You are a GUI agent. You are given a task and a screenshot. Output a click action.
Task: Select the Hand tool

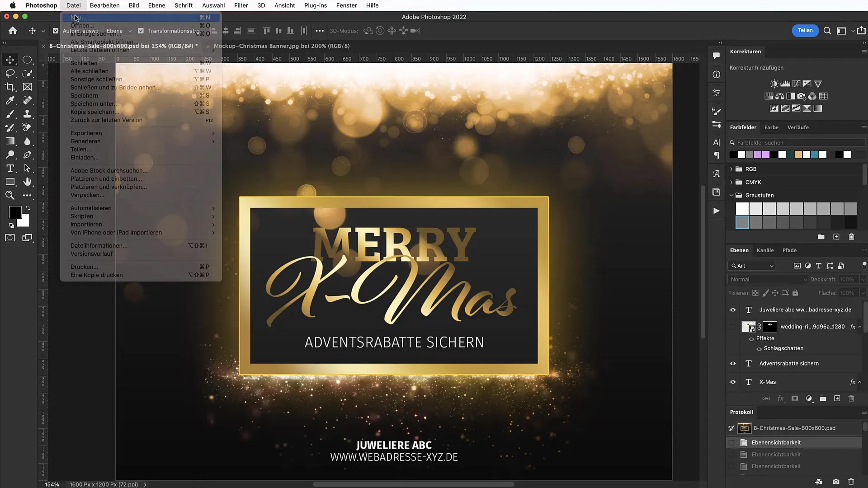27,182
